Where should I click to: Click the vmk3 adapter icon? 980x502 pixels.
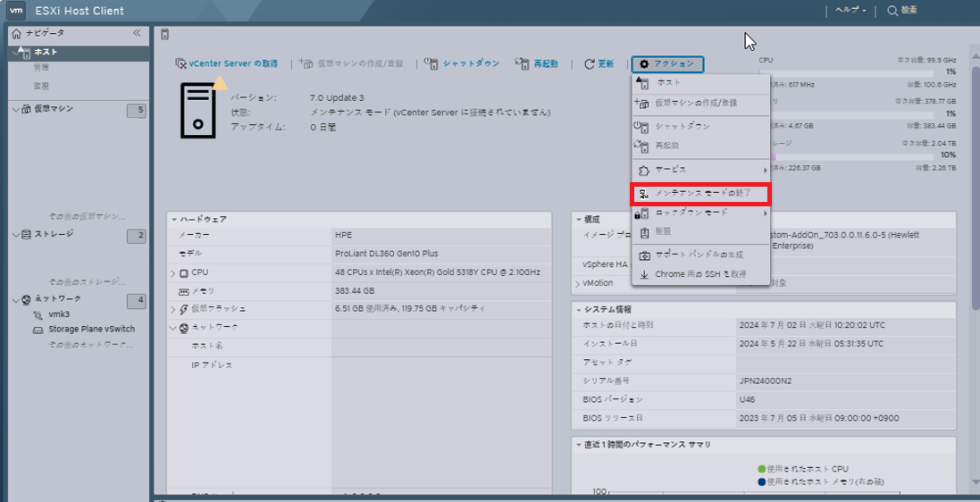coord(38,315)
